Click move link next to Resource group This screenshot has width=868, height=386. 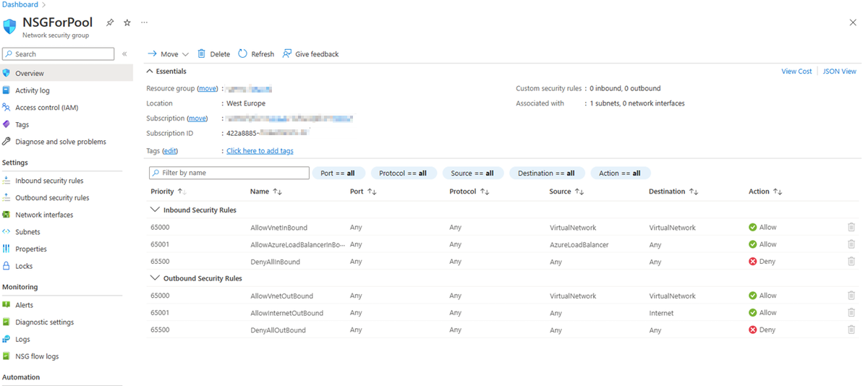208,89
